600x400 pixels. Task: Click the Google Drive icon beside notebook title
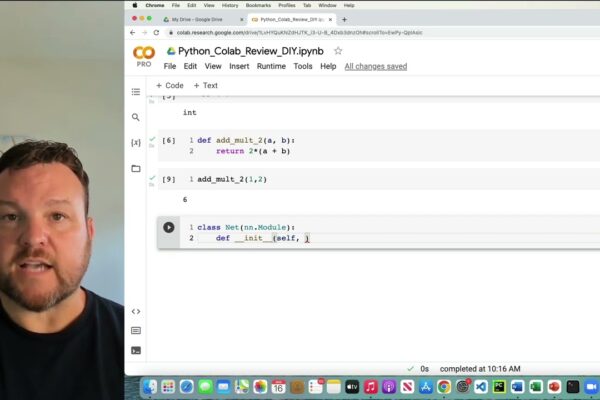(x=171, y=51)
